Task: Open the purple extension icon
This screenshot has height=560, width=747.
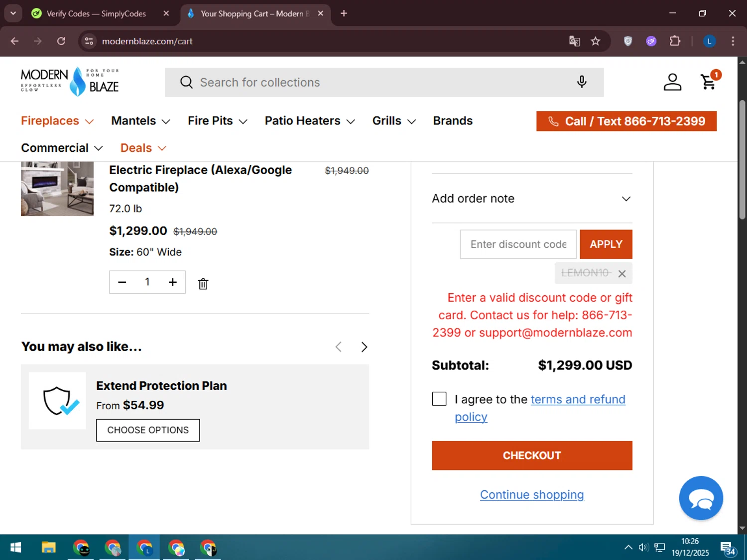Action: coord(651,41)
